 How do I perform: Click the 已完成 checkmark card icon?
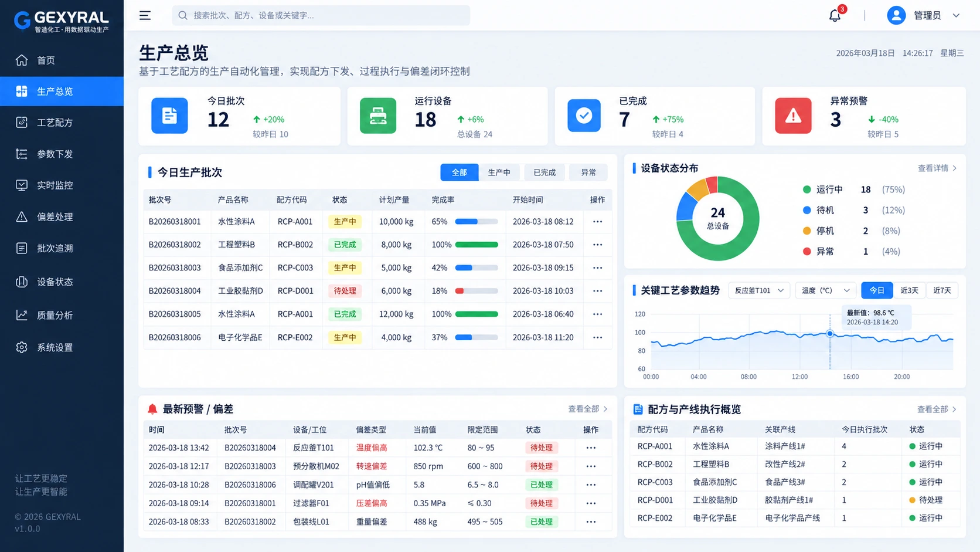(584, 115)
